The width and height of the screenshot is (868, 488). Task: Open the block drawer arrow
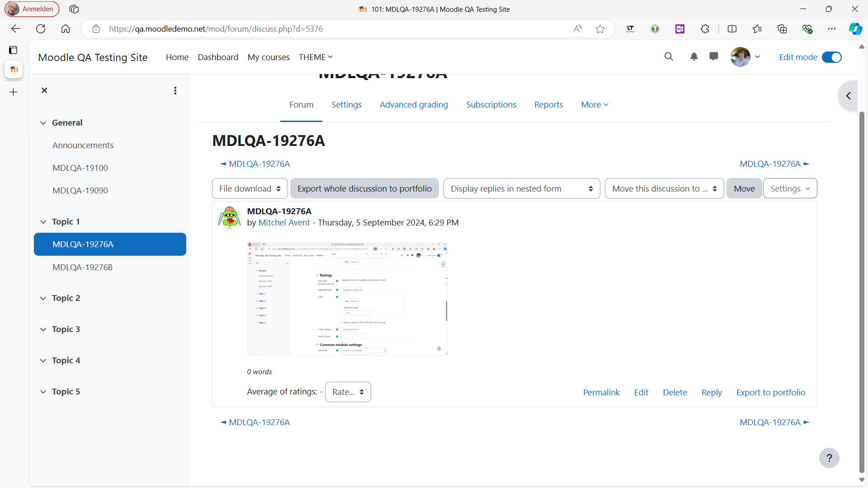click(x=848, y=96)
